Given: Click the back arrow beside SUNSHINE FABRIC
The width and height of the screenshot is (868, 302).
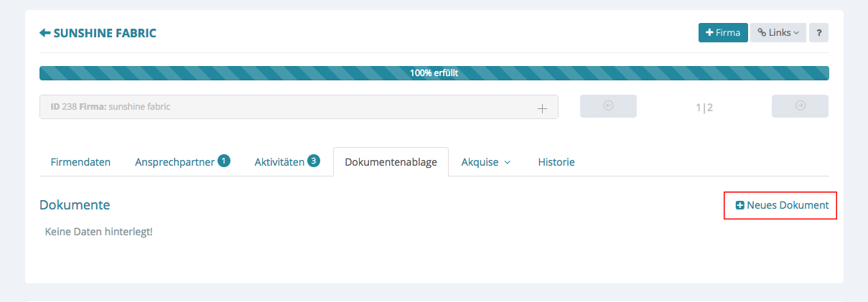Looking at the screenshot, I should click(45, 33).
